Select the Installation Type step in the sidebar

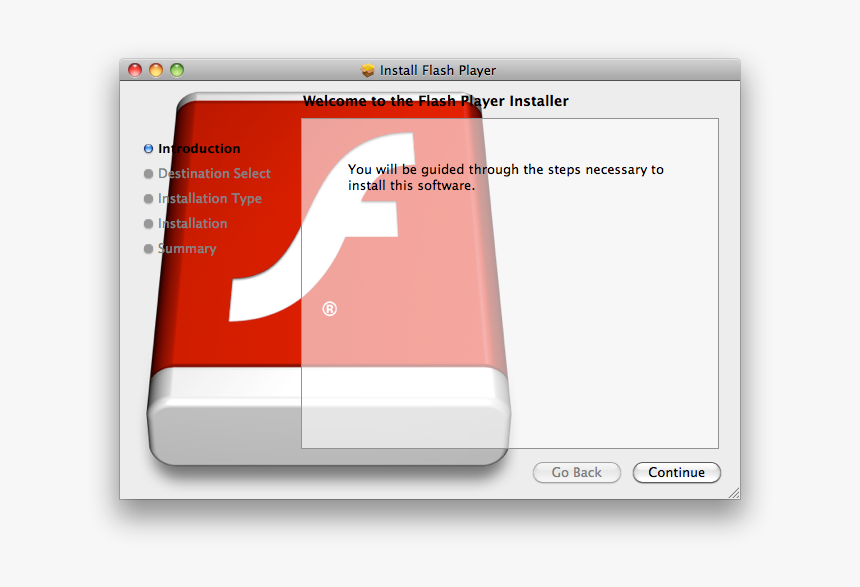(x=210, y=198)
